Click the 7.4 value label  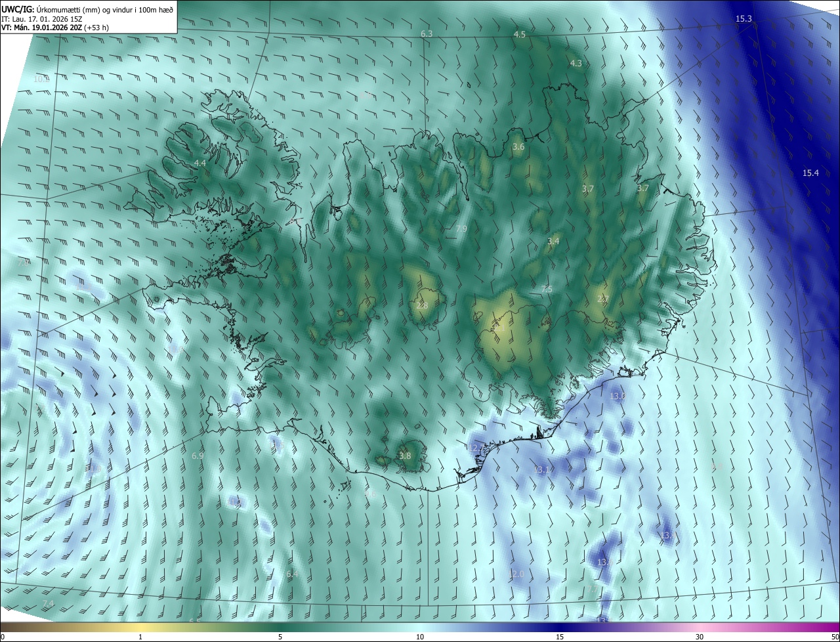pyautogui.click(x=48, y=603)
